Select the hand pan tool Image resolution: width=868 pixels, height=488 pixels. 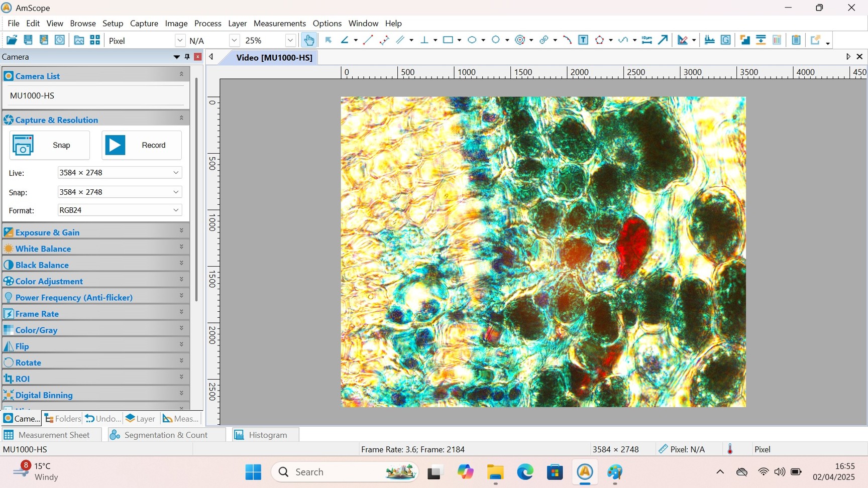click(308, 40)
